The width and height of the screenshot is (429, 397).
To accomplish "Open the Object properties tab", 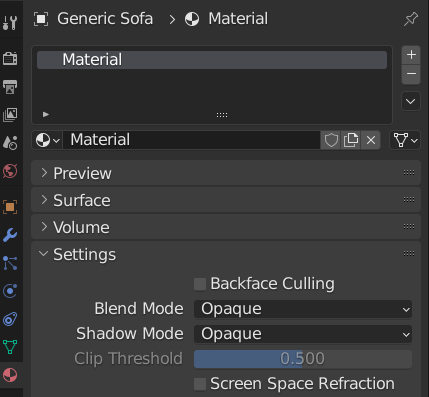I will [10, 207].
